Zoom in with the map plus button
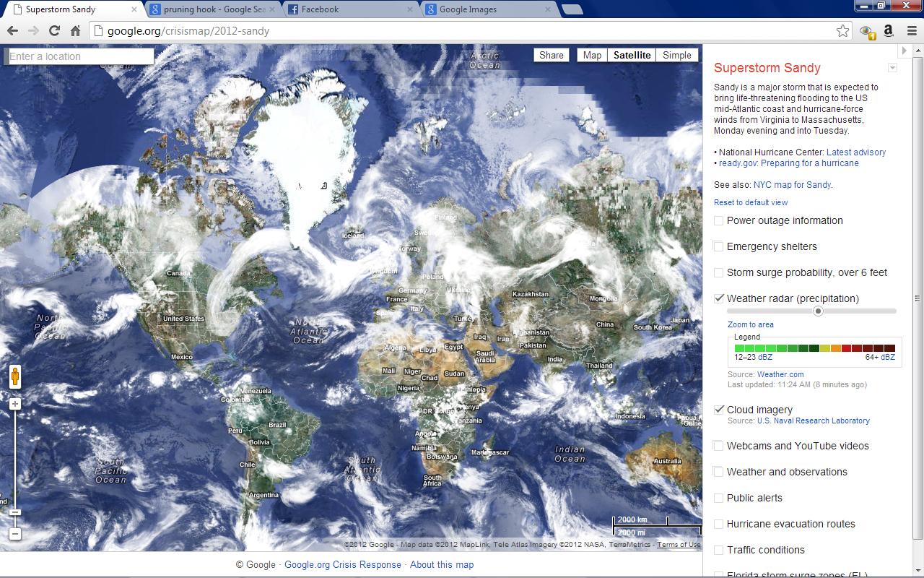The width and height of the screenshot is (924, 578). coord(15,404)
